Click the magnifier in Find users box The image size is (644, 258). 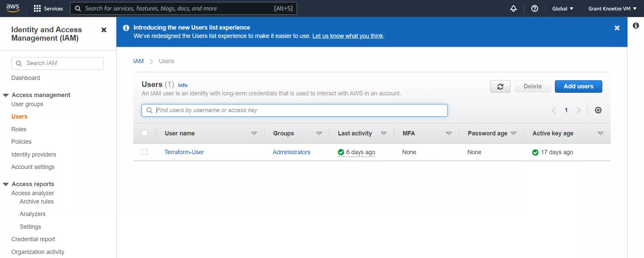click(149, 110)
